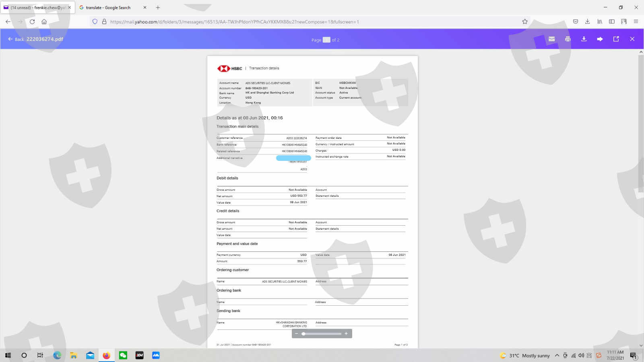The width and height of the screenshot is (644, 362).
Task: Download 222036274.pdf from the purple viewer toolbar
Action: tap(584, 39)
